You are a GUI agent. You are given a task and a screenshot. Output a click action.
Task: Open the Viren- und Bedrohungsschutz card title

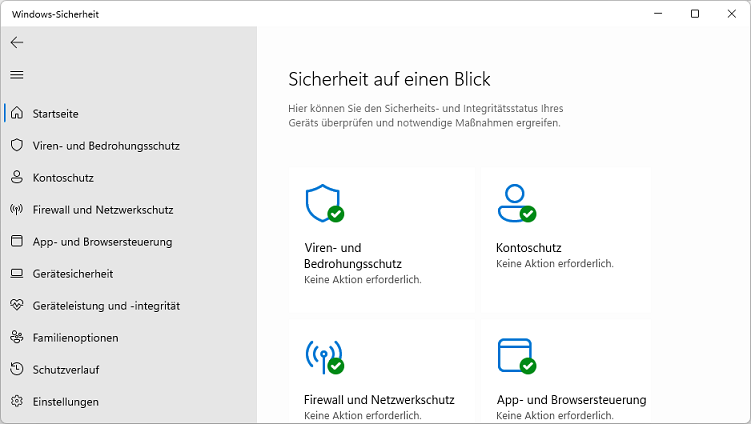[x=353, y=256]
